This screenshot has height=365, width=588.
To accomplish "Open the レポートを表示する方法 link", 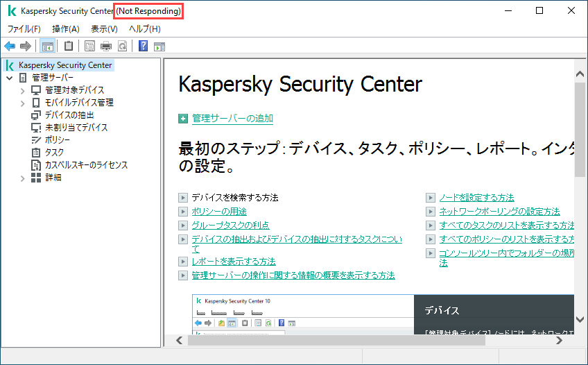I will (234, 262).
